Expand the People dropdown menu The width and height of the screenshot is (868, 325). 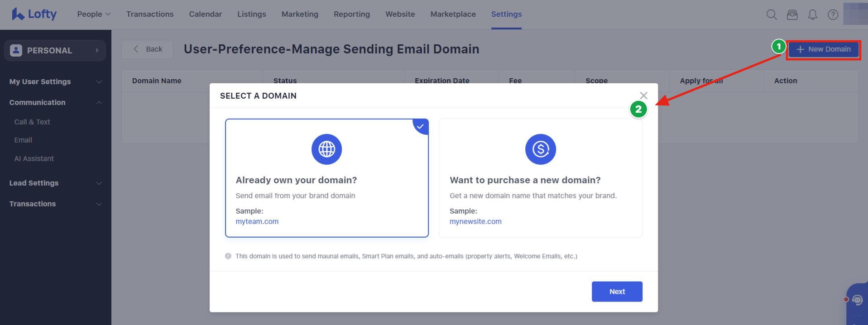[x=94, y=14]
